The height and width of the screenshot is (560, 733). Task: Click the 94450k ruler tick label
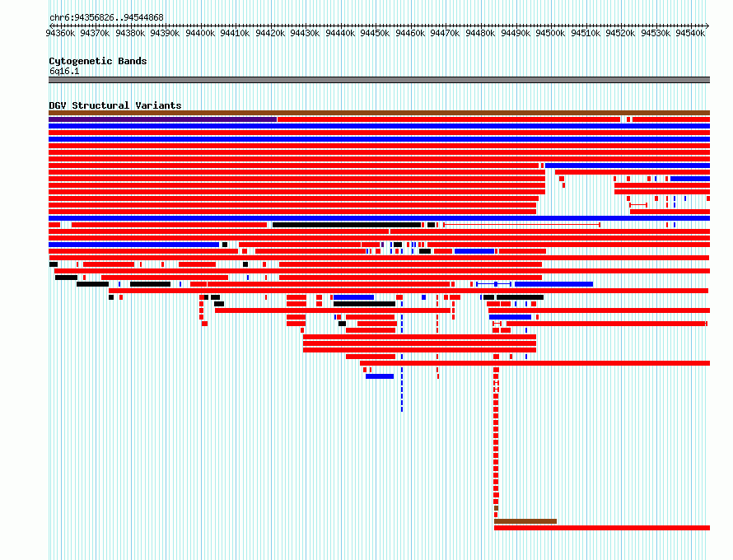[375, 33]
